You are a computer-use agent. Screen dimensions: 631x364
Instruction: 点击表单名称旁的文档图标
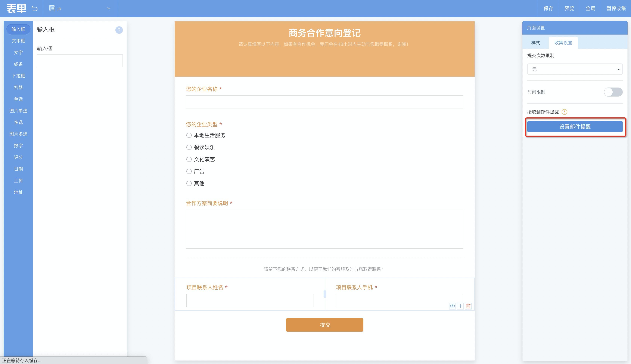[52, 8]
